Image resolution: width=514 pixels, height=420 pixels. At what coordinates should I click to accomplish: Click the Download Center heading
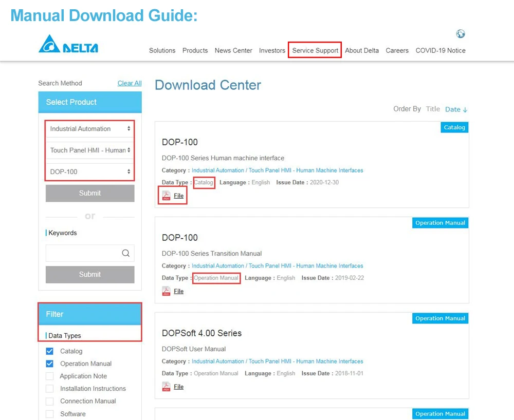point(208,85)
